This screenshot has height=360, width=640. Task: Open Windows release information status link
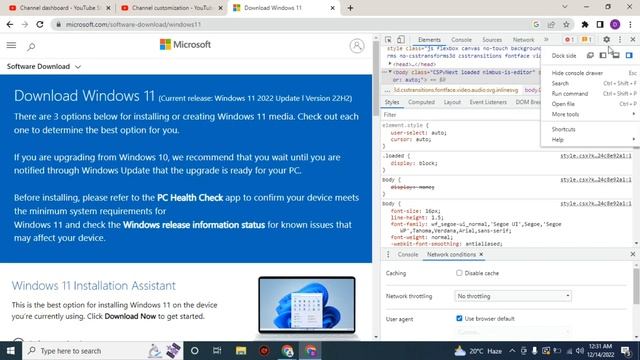(194, 225)
